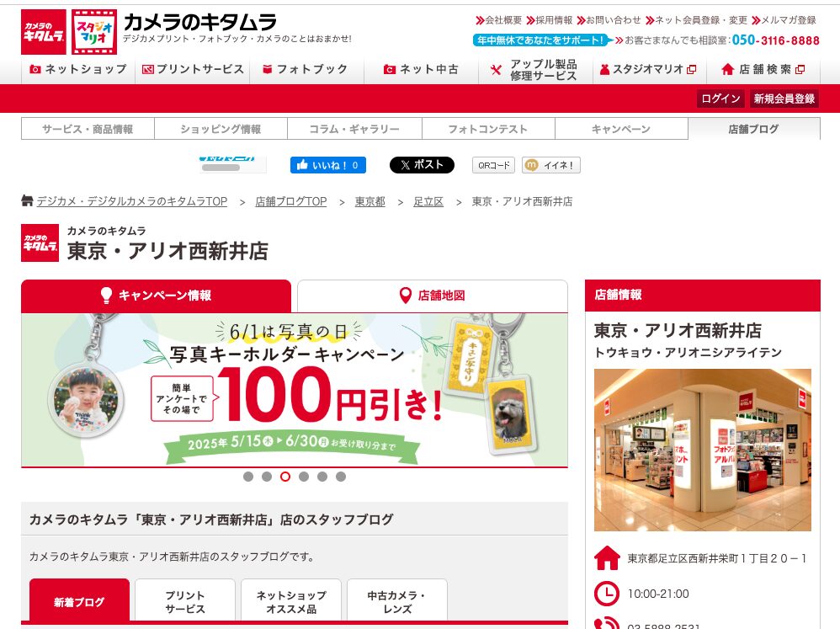Image resolution: width=840 pixels, height=629 pixels.
Task: Click home icon in breadcrumb
Action: click(x=27, y=201)
